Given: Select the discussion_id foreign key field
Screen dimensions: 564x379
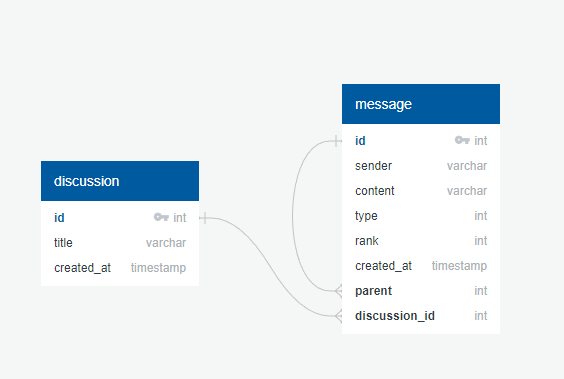Looking at the screenshot, I should point(421,316).
